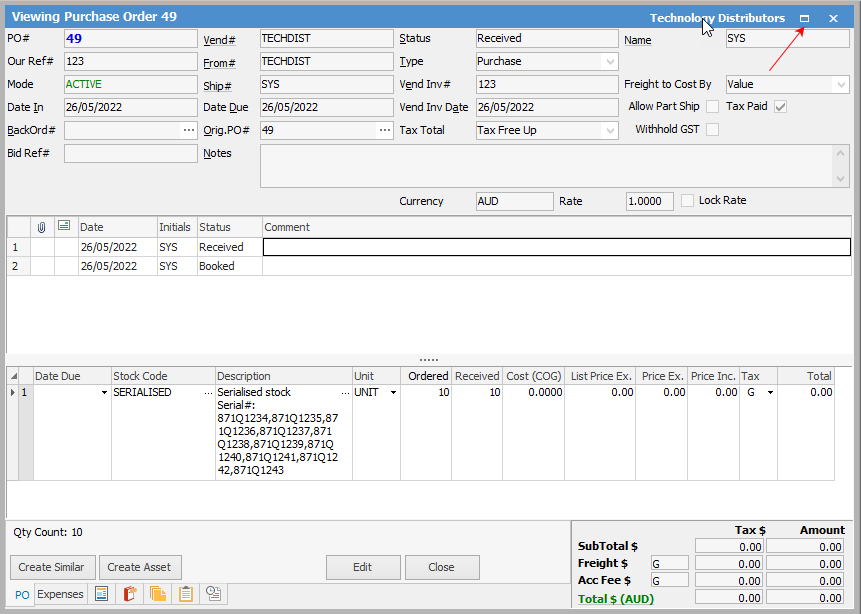Enable the Lock Rate checkbox
Viewport: 861px width, 614px height.
[x=687, y=201]
